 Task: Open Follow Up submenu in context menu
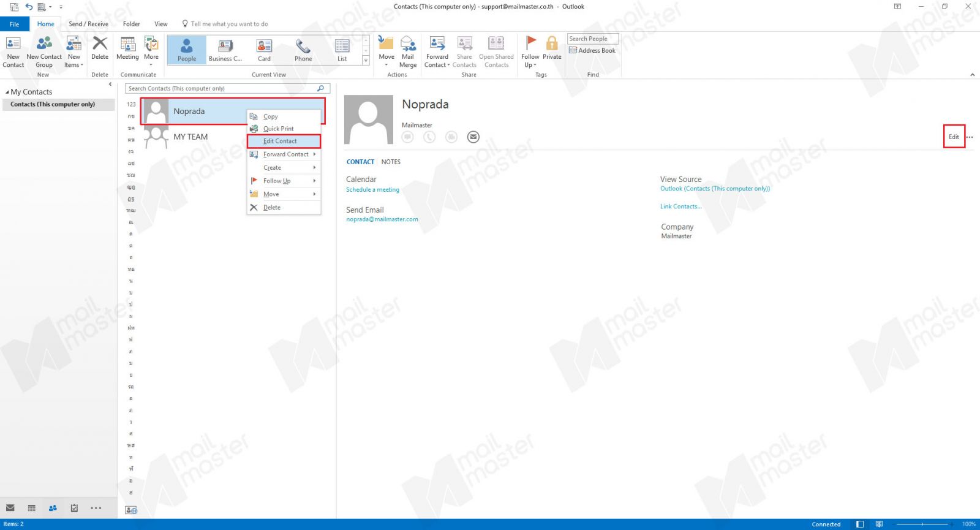(284, 181)
